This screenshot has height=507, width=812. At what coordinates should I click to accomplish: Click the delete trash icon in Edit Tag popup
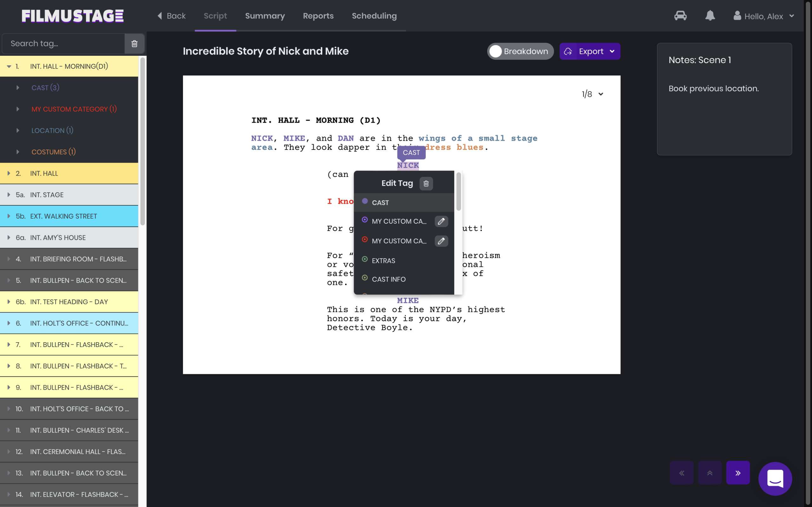click(x=426, y=183)
